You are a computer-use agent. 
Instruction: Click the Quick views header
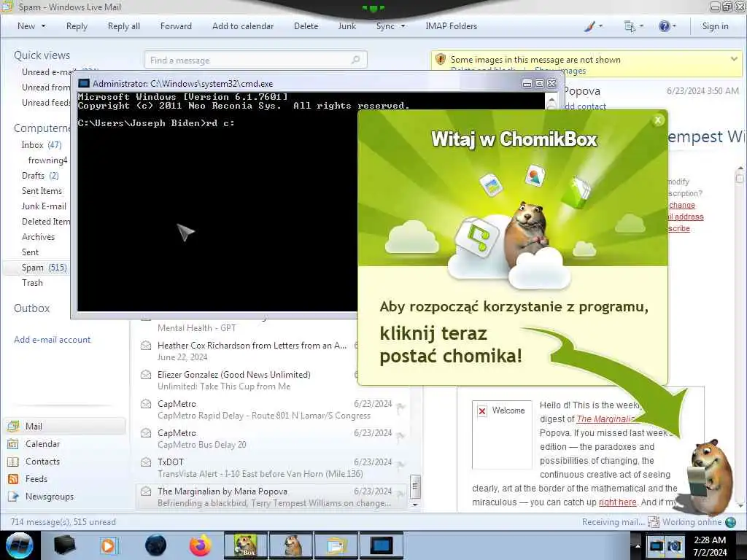click(x=42, y=55)
